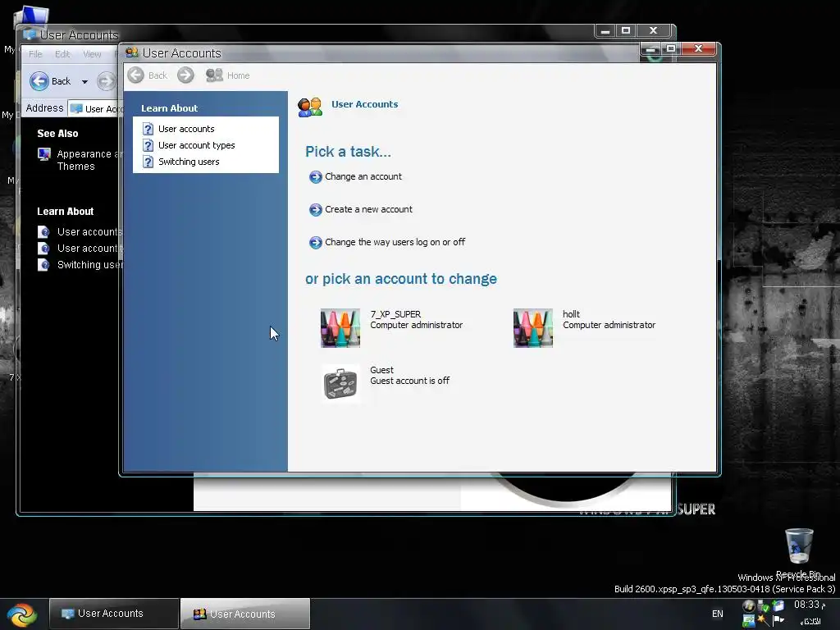Click the front window title bar icon
The image size is (840, 630).
132,52
